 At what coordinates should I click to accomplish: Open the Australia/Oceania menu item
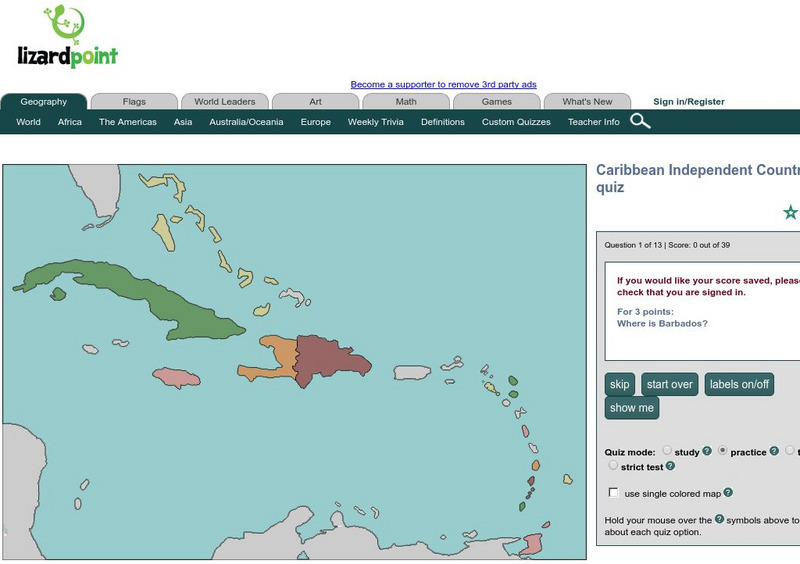tap(246, 122)
